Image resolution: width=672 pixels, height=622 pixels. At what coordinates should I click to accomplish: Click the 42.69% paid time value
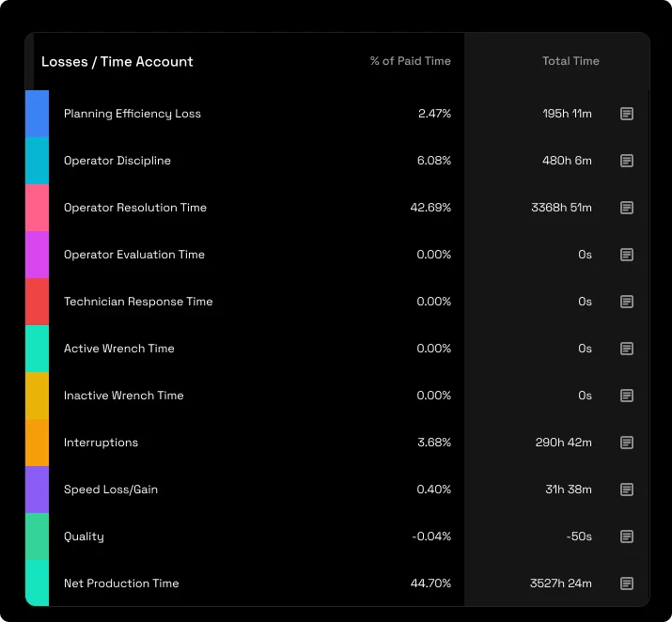click(x=430, y=208)
